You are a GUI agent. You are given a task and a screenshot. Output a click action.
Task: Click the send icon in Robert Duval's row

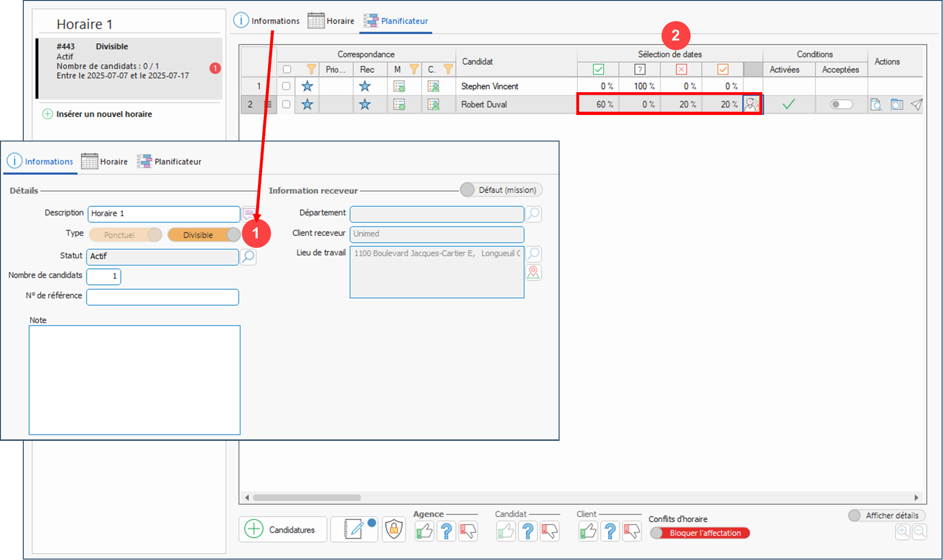click(916, 105)
